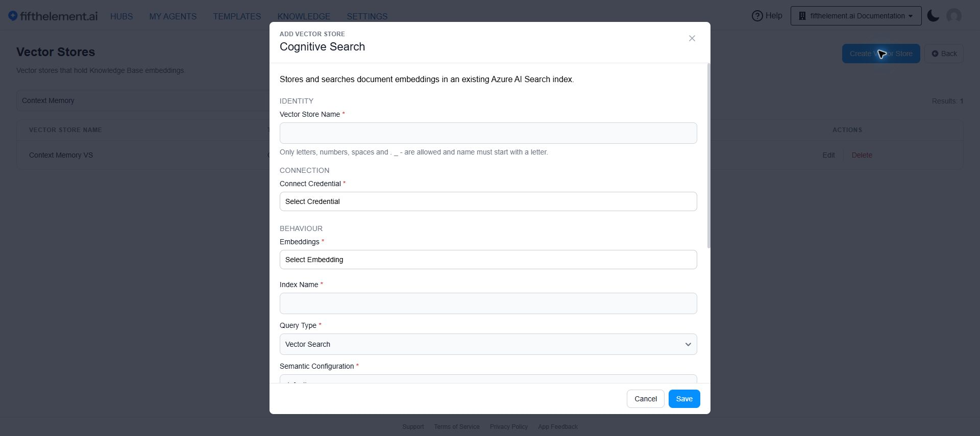Open the user profile avatar

[x=953, y=16]
